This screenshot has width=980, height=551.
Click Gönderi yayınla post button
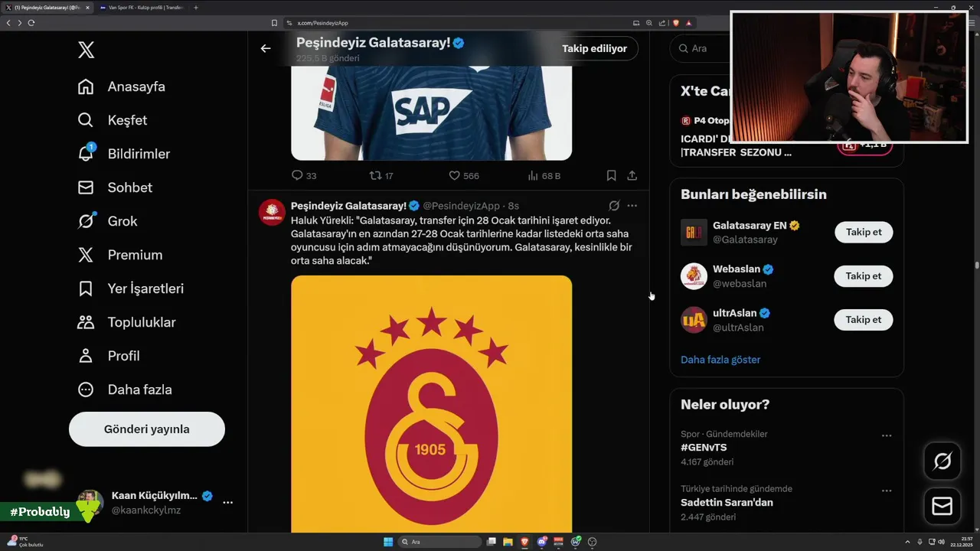coord(147,429)
